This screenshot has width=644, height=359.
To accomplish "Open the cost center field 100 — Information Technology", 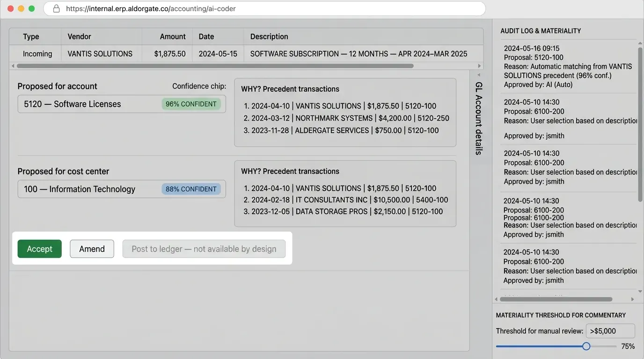I will click(x=122, y=189).
